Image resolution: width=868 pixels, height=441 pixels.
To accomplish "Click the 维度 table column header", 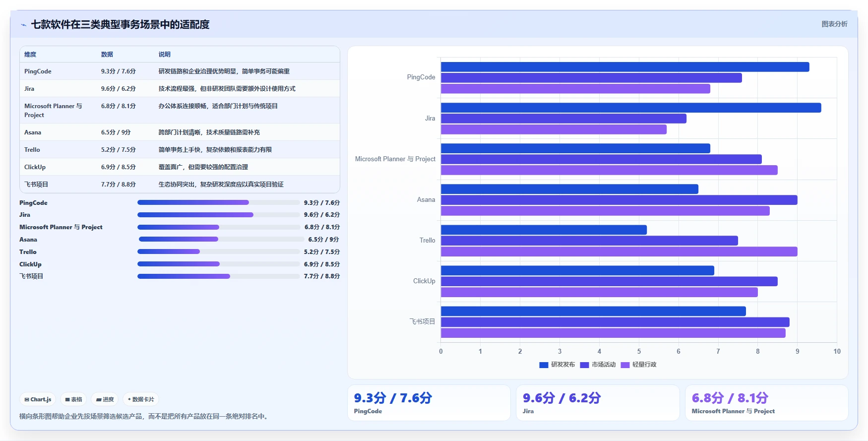I will pos(30,55).
